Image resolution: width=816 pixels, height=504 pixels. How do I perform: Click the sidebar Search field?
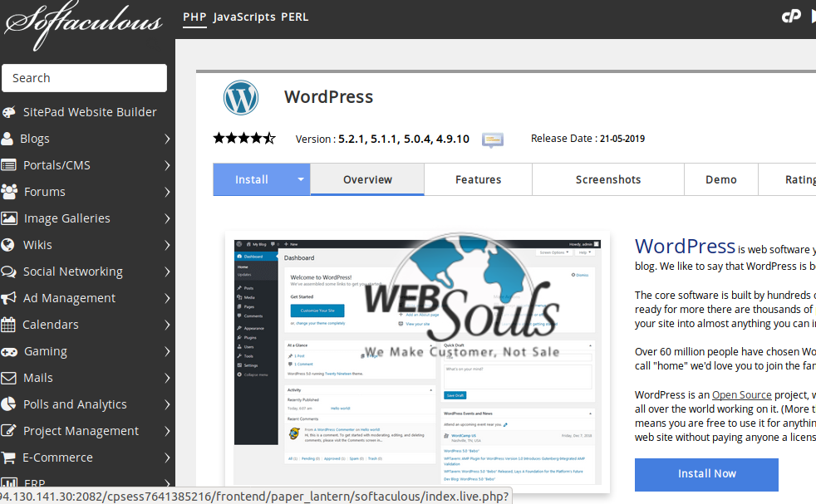84,78
